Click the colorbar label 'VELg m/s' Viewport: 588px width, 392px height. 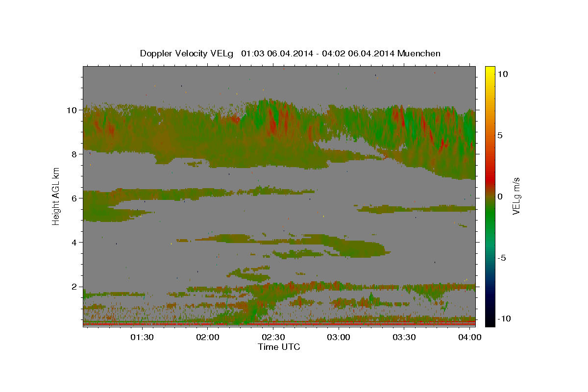pos(516,196)
